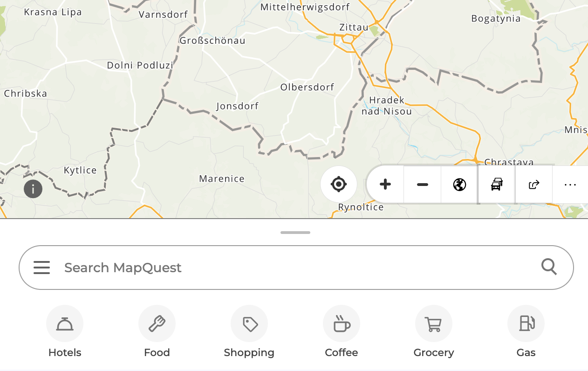Click the Marenice label on the map
The image size is (588, 371).
pyautogui.click(x=222, y=179)
